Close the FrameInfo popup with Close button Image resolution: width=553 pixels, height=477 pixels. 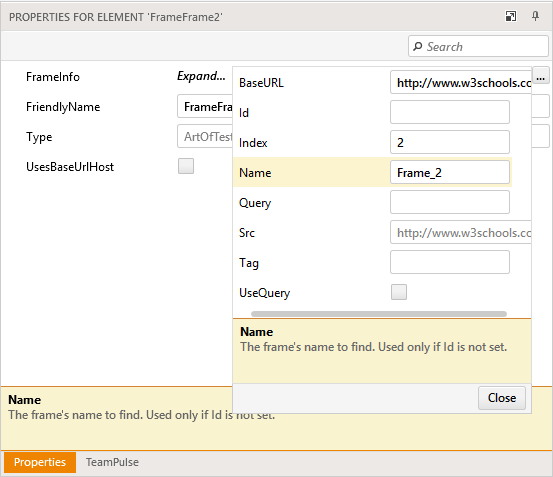pos(502,398)
